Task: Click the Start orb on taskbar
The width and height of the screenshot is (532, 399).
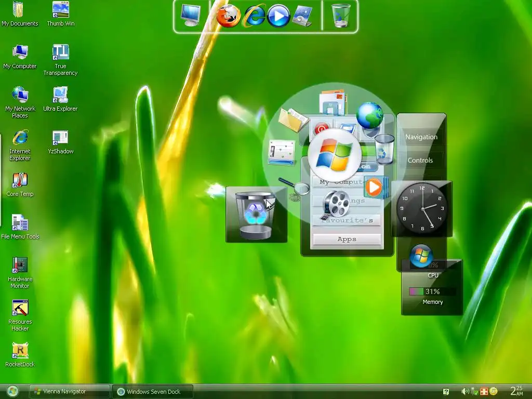Action: pos(13,392)
